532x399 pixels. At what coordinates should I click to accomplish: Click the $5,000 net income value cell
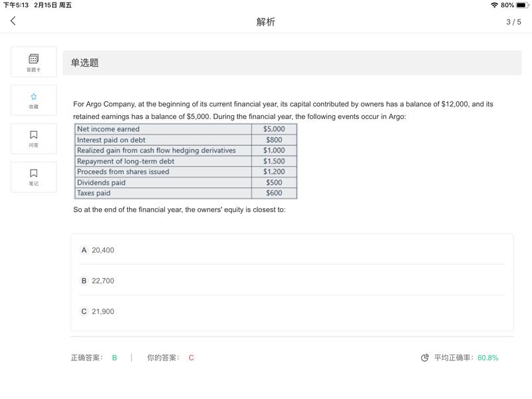[x=274, y=129]
